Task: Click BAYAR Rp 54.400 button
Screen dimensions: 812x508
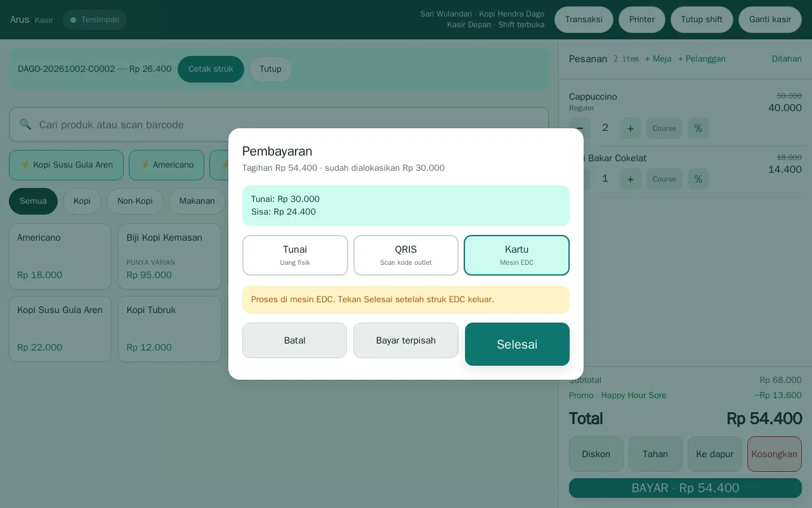Action: click(685, 488)
